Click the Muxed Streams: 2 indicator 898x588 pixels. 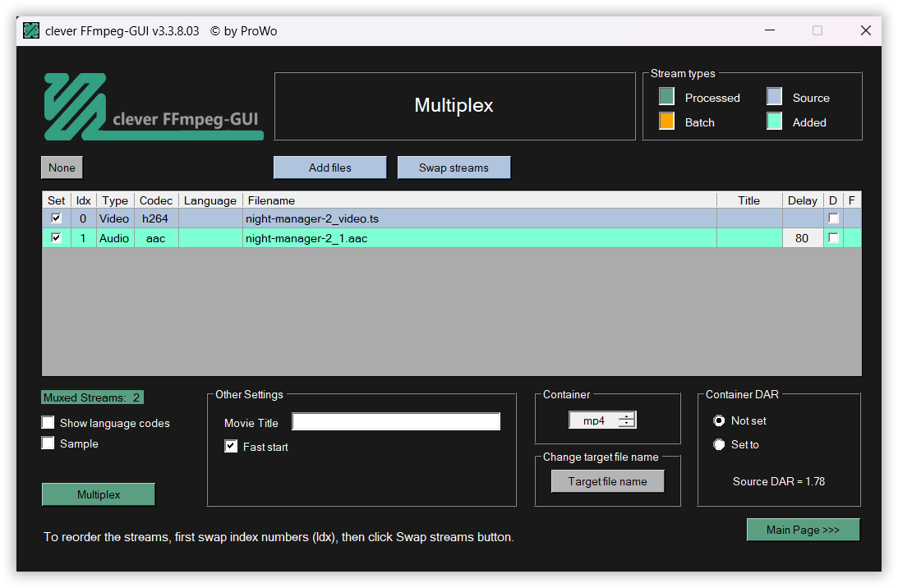92,397
